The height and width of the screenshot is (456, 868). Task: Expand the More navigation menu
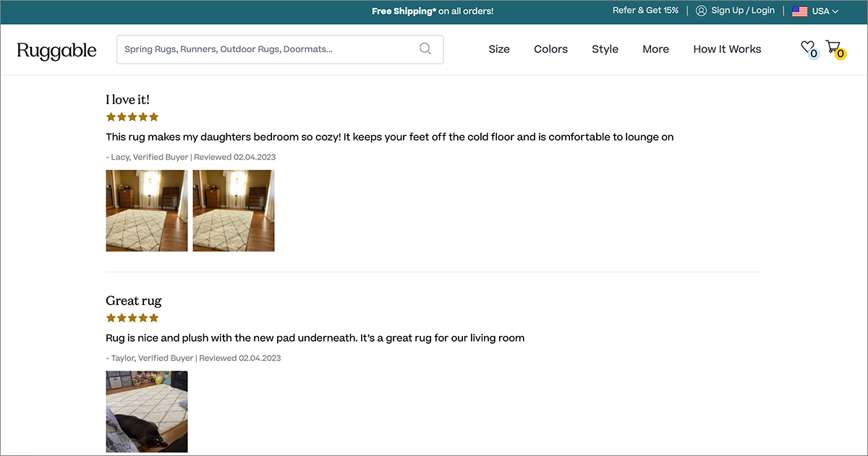[x=655, y=49]
